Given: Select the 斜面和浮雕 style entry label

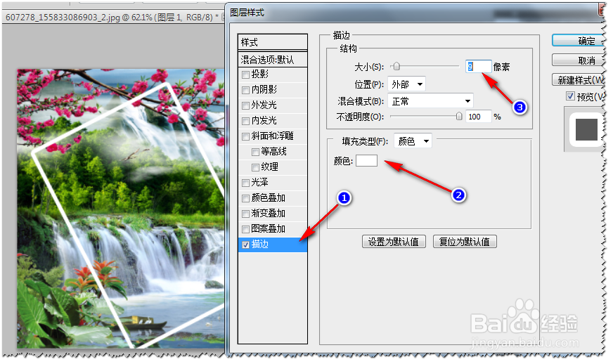Looking at the screenshot, I should (x=273, y=136).
